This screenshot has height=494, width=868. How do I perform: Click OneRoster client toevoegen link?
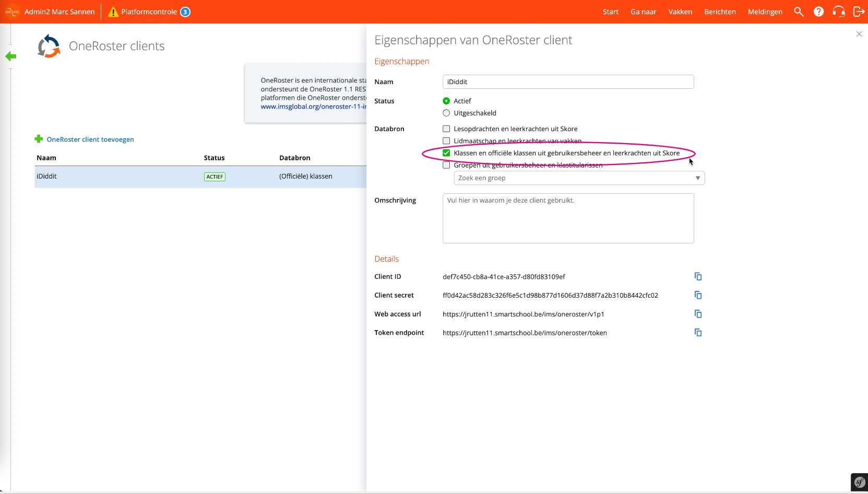pyautogui.click(x=90, y=139)
